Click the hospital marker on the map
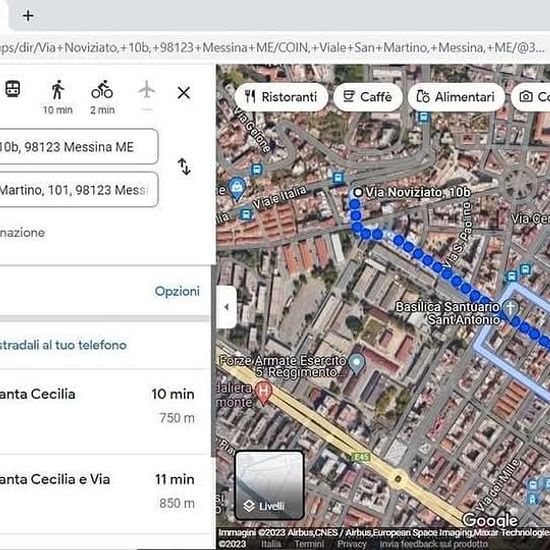Viewport: 550px width, 550px height. (x=263, y=392)
